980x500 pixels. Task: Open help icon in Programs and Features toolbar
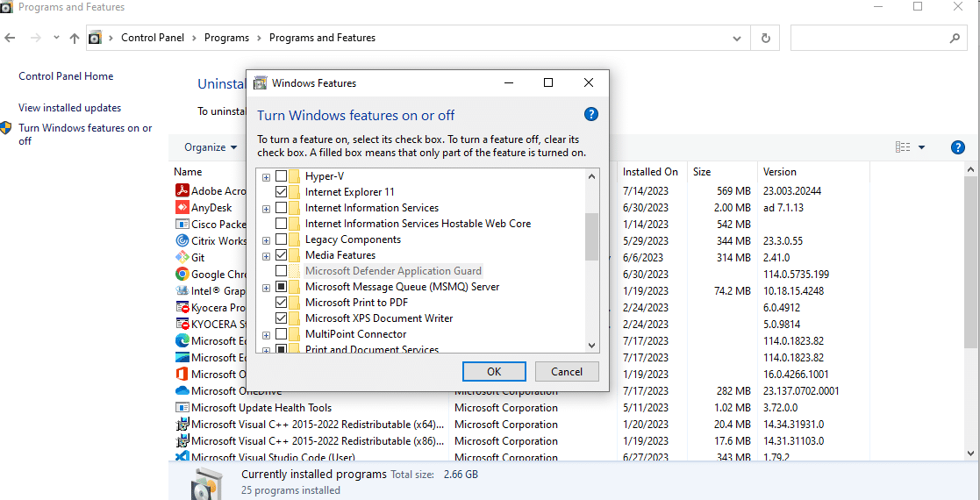(957, 147)
